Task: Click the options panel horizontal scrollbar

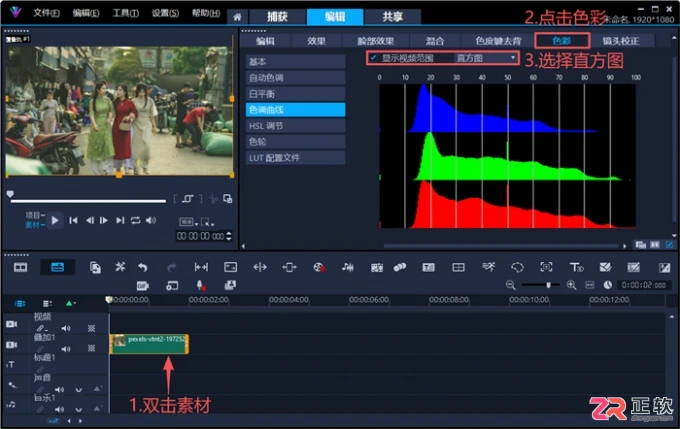Action: pos(501,246)
